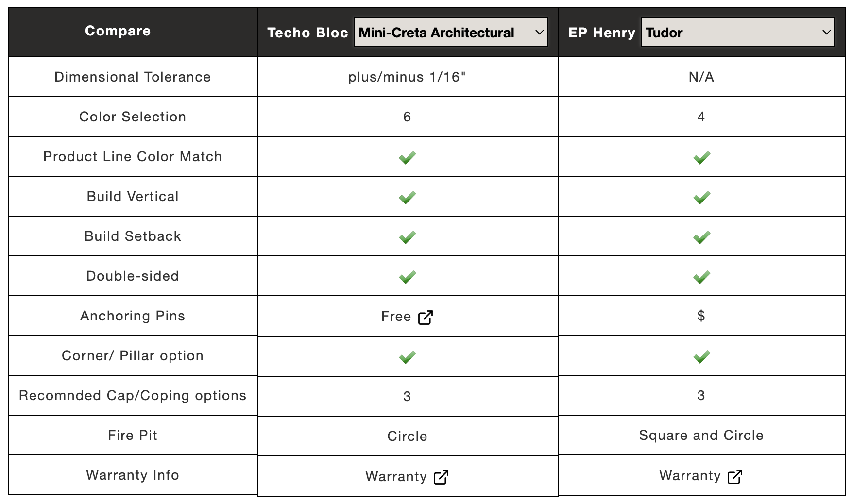This screenshot has width=852, height=504.
Task: Open the EP Henry Tudor dropdown
Action: click(x=737, y=33)
